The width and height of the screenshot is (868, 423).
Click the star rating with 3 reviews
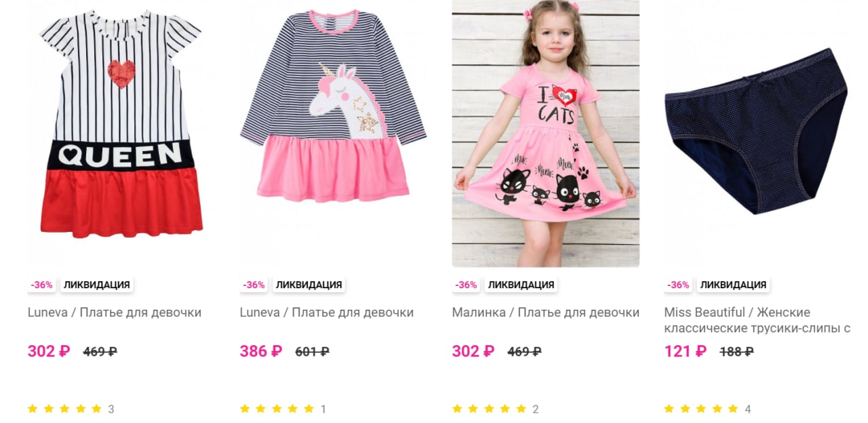point(71,409)
